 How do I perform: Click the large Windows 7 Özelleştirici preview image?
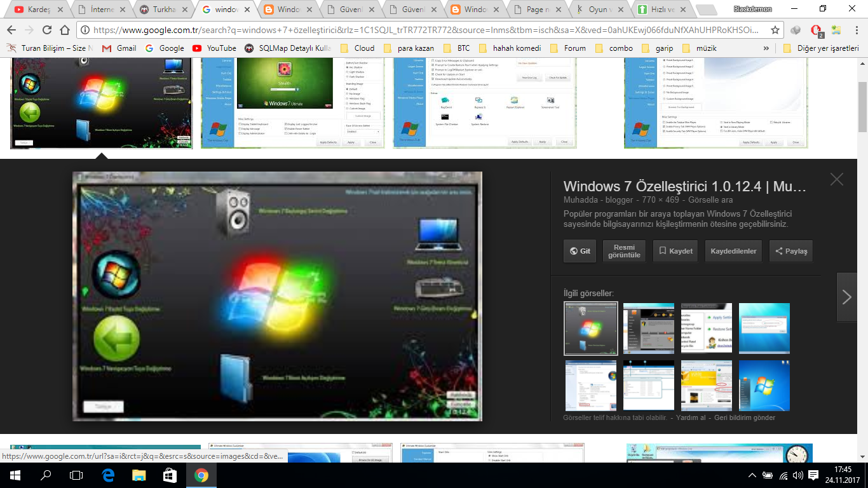pyautogui.click(x=277, y=296)
